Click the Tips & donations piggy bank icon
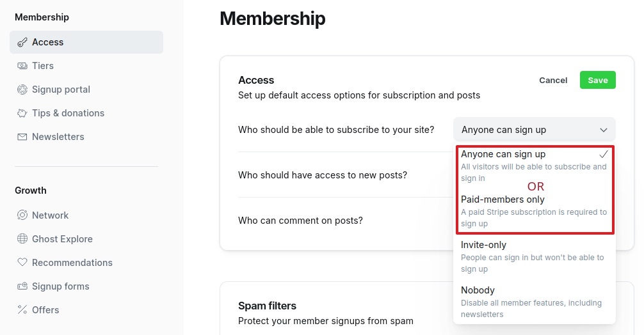The width and height of the screenshot is (644, 335). click(x=22, y=113)
